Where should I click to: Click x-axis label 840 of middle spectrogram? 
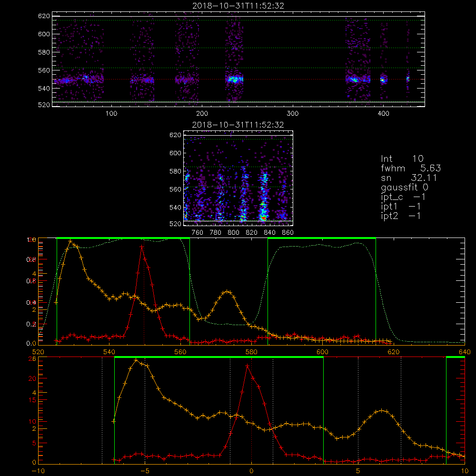(x=269, y=233)
